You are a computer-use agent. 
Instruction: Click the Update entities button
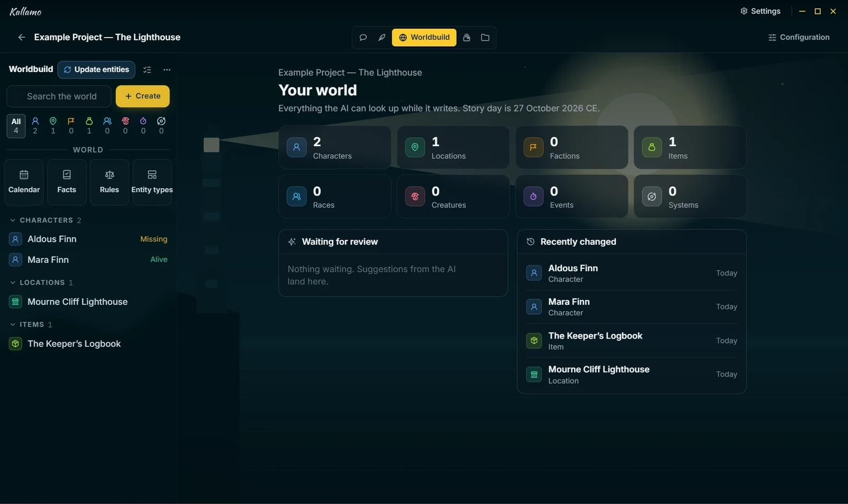click(96, 69)
